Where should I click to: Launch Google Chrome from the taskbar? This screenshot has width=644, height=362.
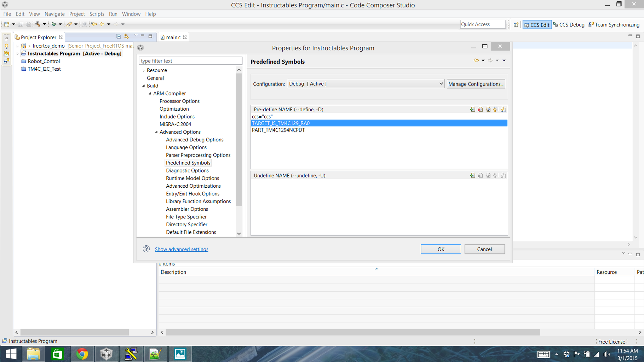[82, 354]
